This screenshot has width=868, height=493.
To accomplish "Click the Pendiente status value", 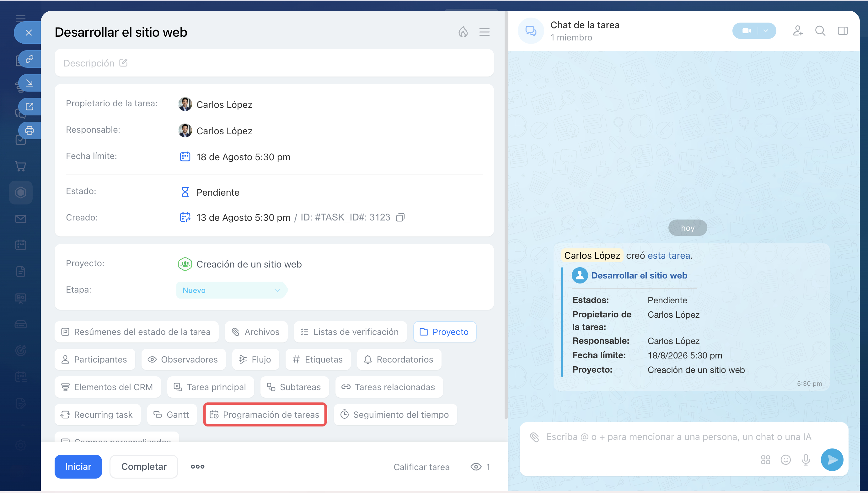I will point(218,192).
